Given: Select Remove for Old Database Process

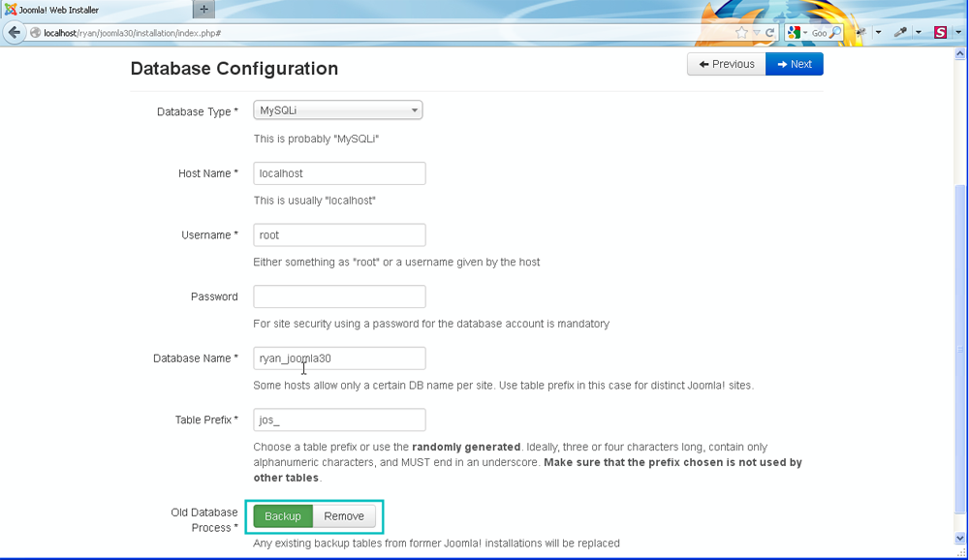Looking at the screenshot, I should click(344, 516).
